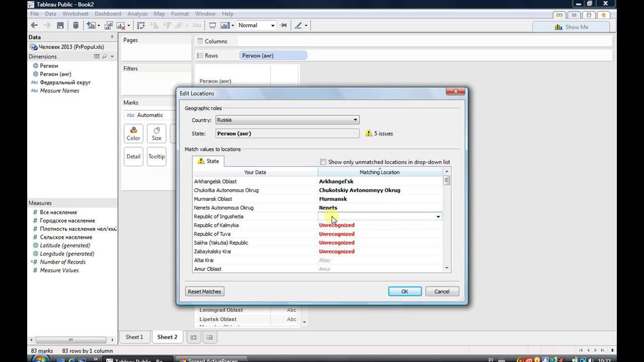This screenshot has height=362, width=644.
Task: Click the Show/Hide Cards chart icon
Action: pyautogui.click(x=225, y=26)
